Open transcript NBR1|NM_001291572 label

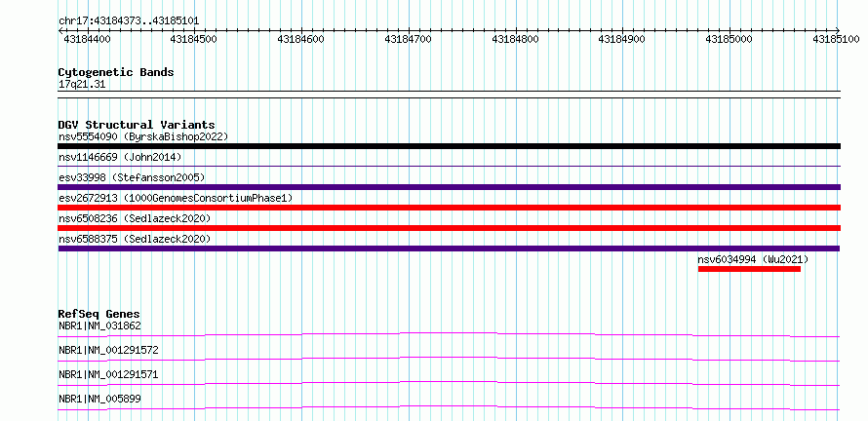tap(108, 350)
